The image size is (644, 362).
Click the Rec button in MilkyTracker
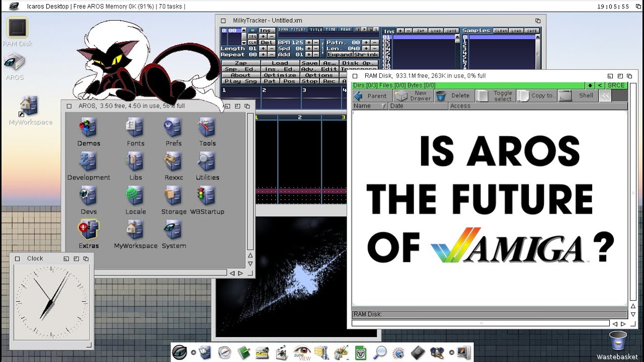(329, 81)
